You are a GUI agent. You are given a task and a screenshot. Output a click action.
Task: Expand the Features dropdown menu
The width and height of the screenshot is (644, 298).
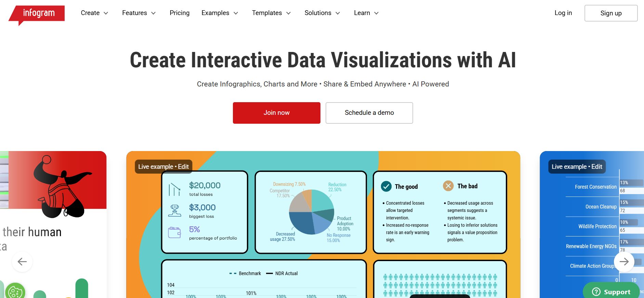(x=139, y=13)
